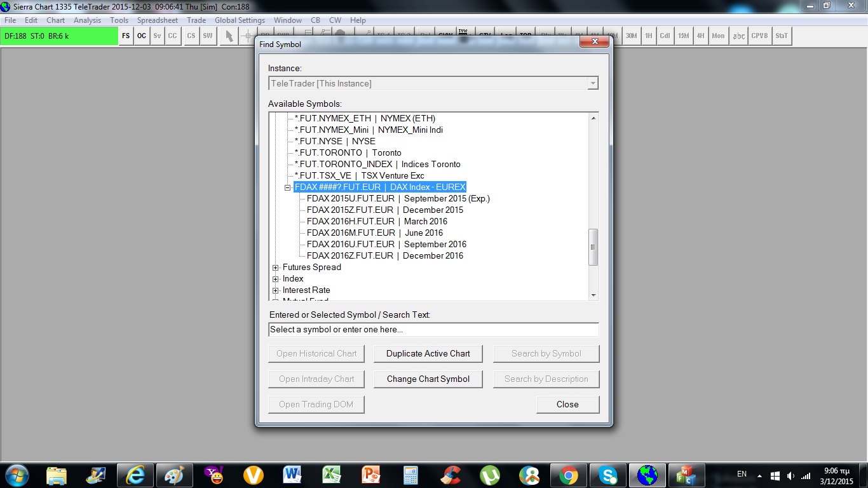Click the Cdl toolbar button
The image size is (868, 488).
(665, 36)
